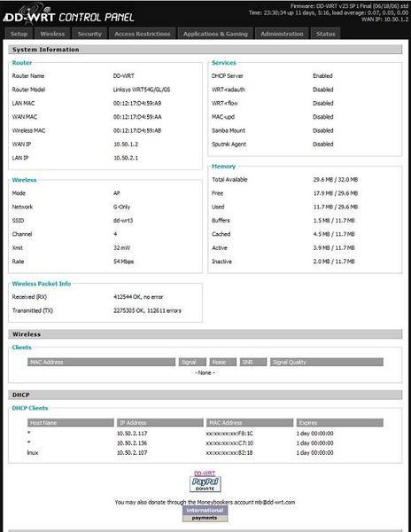Screen dimensions: 411x532
Task: Click the DHCP Server Enabled status
Action: (322, 75)
